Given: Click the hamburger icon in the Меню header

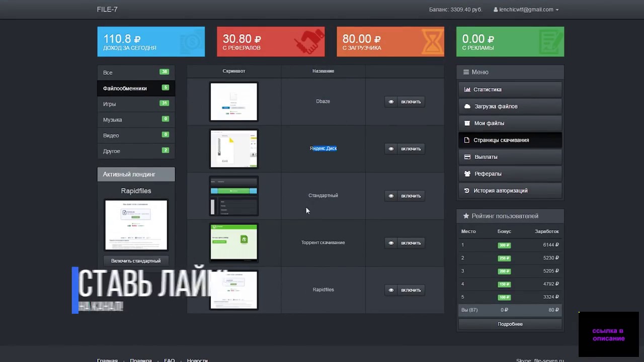Looking at the screenshot, I should pyautogui.click(x=466, y=72).
